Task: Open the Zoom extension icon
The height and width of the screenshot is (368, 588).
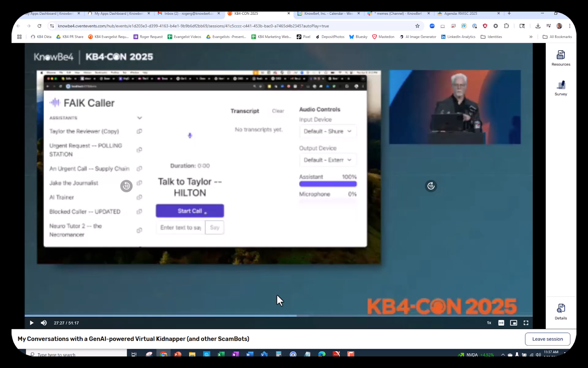Action: pyautogui.click(x=432, y=26)
